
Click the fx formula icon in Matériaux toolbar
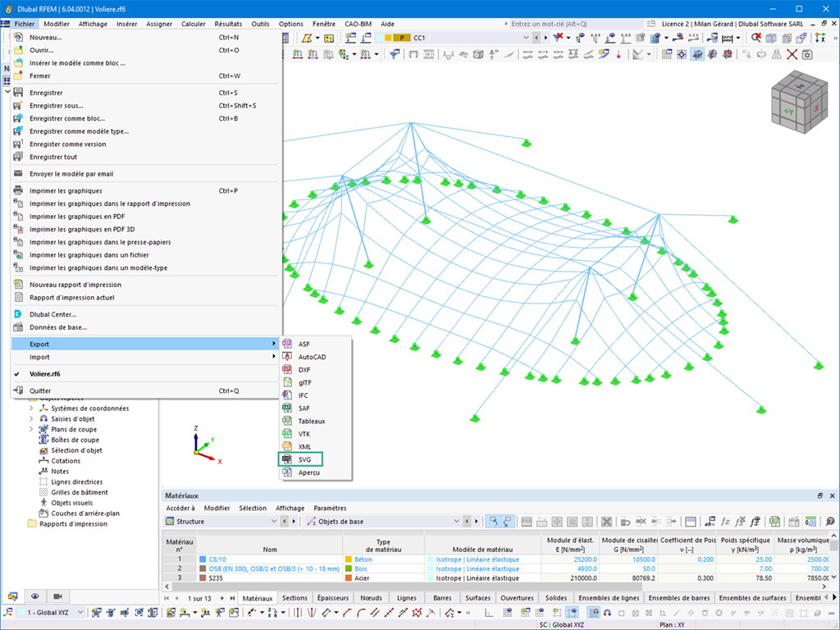click(725, 521)
